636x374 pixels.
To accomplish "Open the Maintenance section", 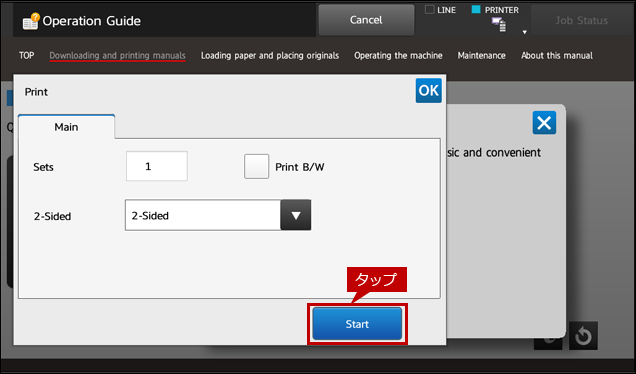I will 481,56.
